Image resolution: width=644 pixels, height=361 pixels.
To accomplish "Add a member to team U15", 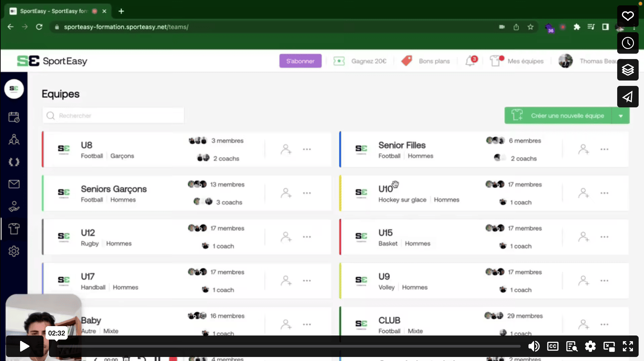I will (583, 237).
